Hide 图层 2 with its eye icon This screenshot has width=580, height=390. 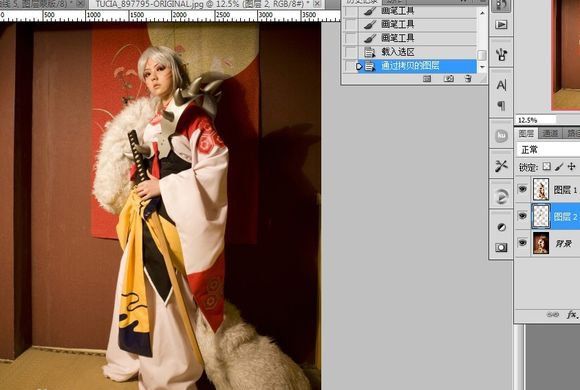(522, 215)
